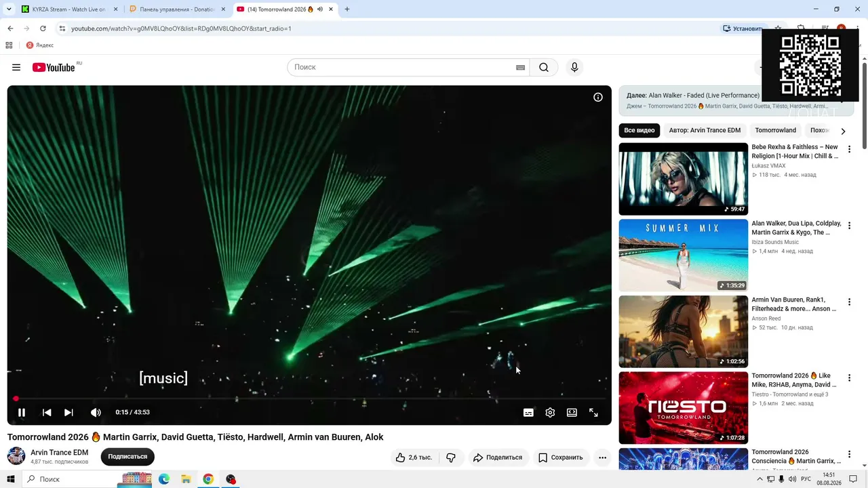868x488 pixels.
Task: Go back in browser history
Action: point(10,28)
